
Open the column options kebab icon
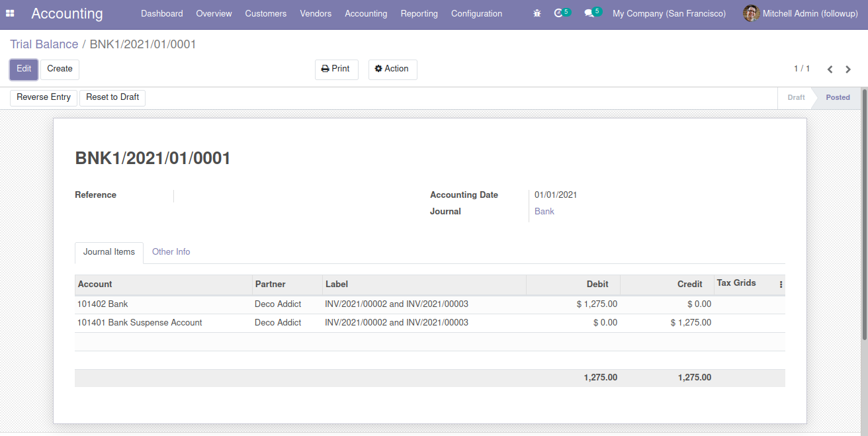tap(781, 284)
